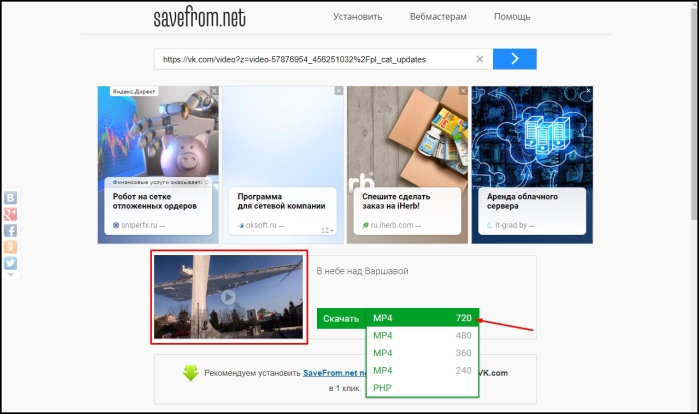Share the page via Google Plus icon
Image resolution: width=699 pixels, height=414 pixels.
[x=10, y=214]
